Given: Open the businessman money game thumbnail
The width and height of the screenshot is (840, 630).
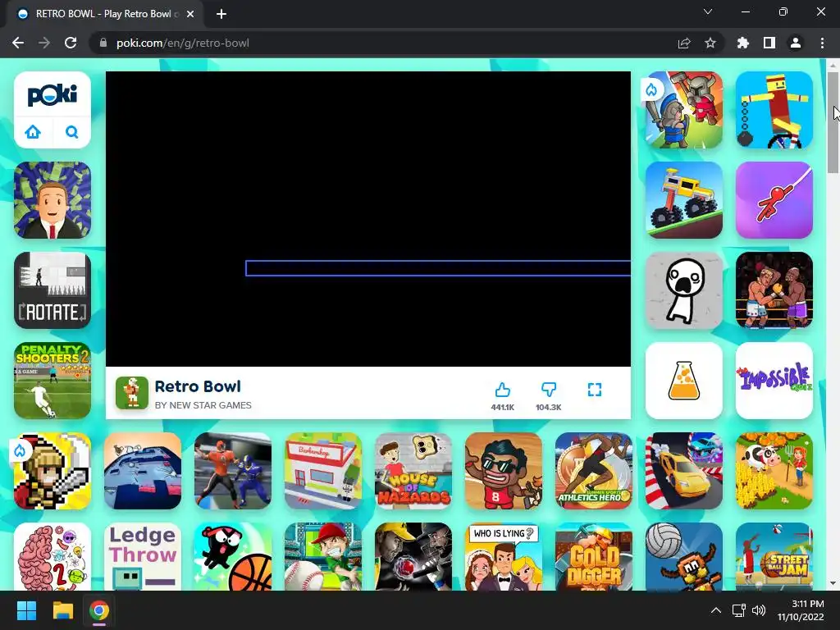Looking at the screenshot, I should pyautogui.click(x=52, y=200).
